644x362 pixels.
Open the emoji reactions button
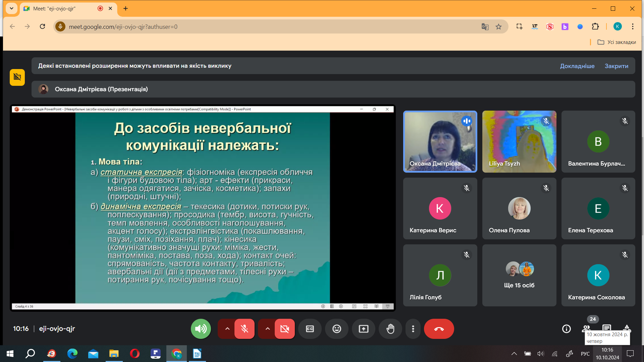336,329
